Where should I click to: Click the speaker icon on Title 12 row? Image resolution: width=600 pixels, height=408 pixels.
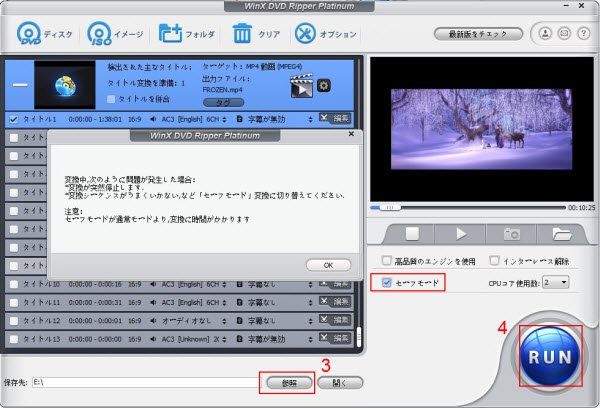click(153, 321)
